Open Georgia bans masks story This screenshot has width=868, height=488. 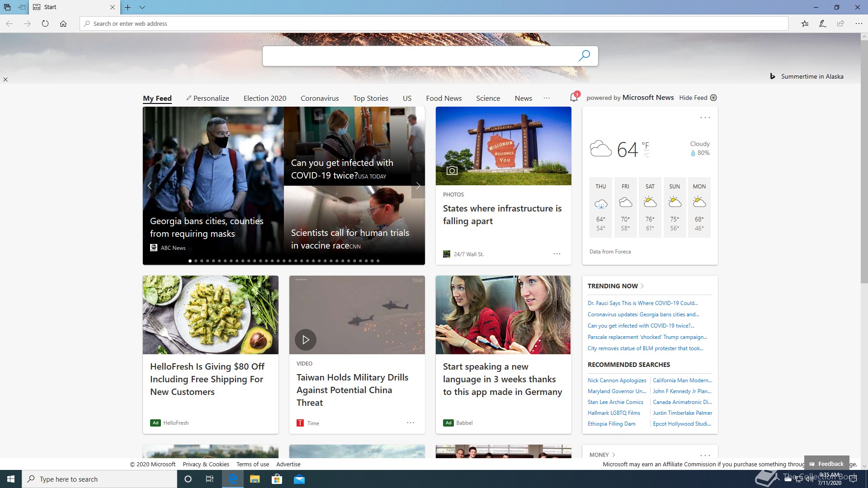[x=207, y=227]
